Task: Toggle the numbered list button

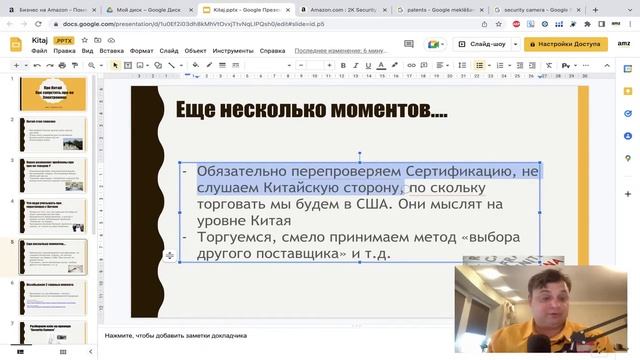Action: (x=500, y=65)
